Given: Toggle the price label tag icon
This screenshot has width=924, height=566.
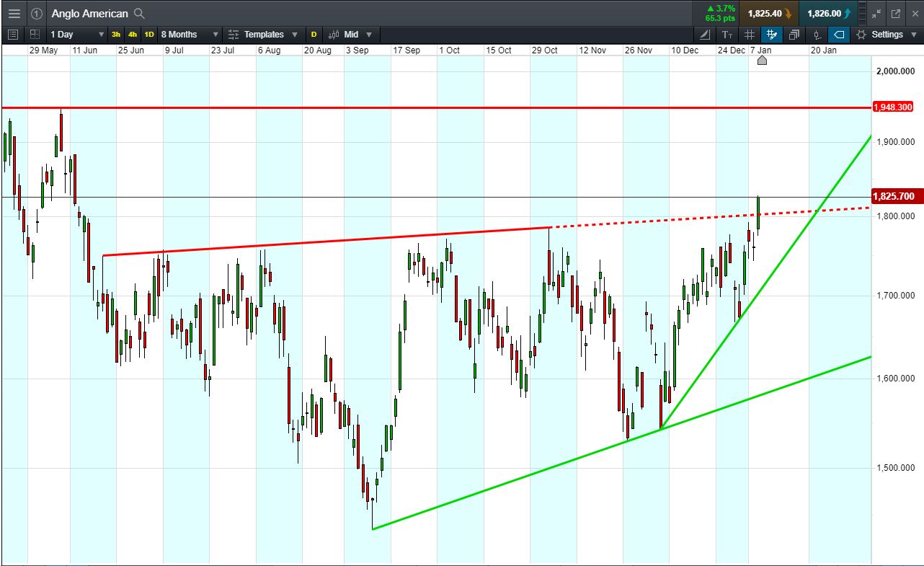Looking at the screenshot, I should coord(839,35).
